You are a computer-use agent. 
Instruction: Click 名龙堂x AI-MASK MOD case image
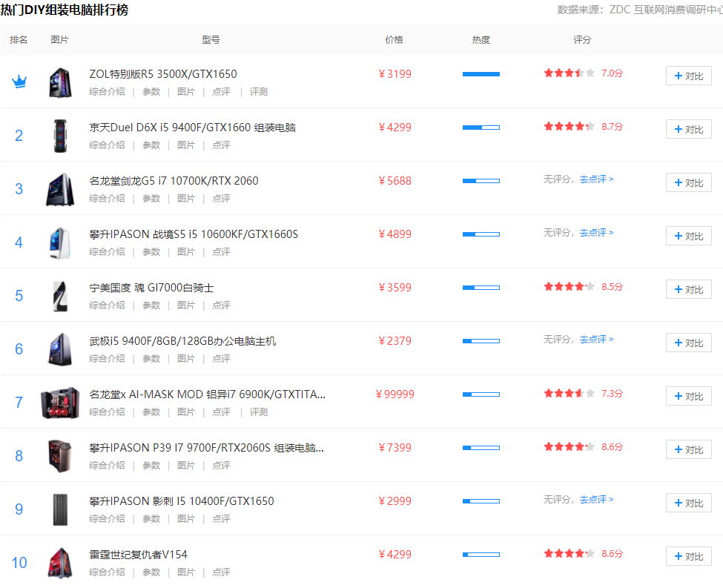pyautogui.click(x=59, y=403)
